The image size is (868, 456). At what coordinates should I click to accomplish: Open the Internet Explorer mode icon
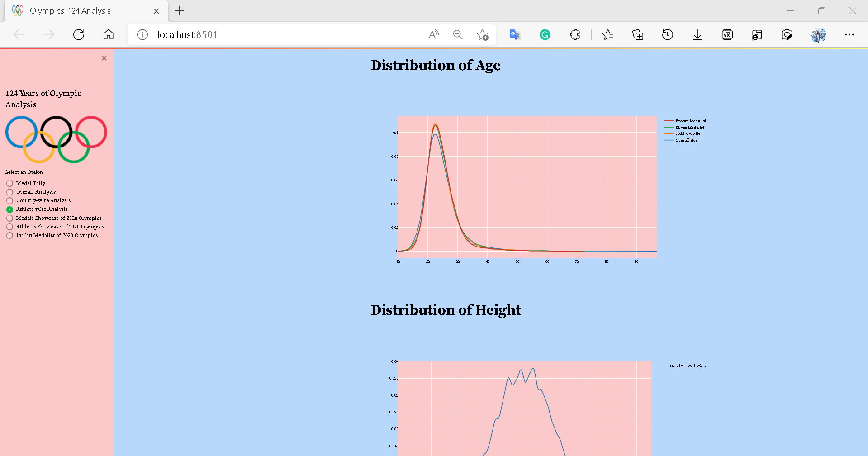click(757, 34)
